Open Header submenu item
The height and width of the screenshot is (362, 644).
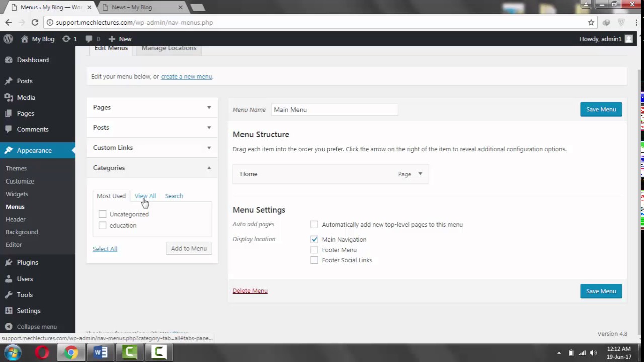[x=15, y=219]
